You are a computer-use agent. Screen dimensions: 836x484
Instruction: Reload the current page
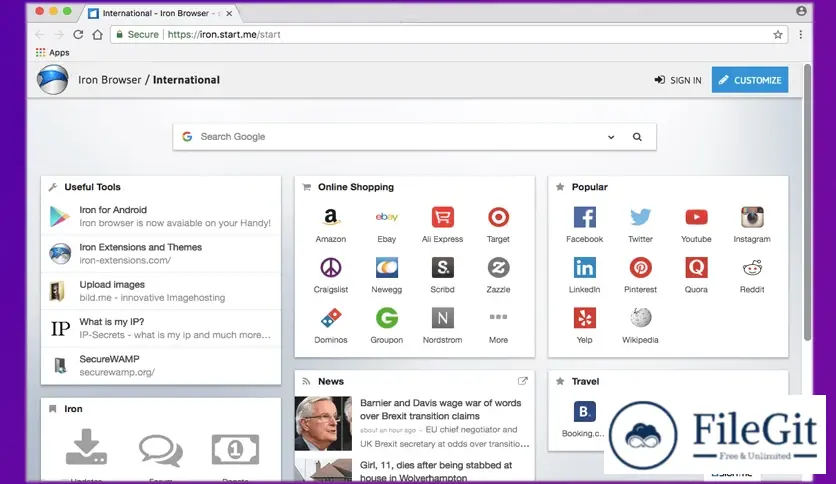(x=78, y=35)
